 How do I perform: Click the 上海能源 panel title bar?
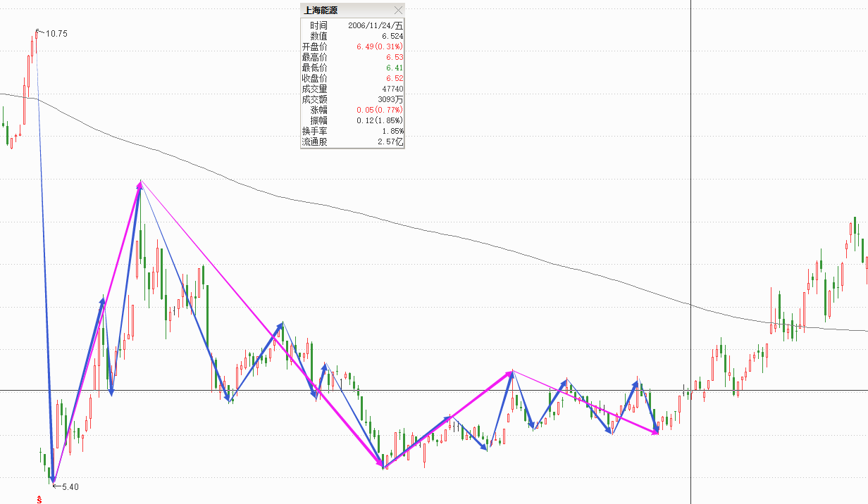tap(345, 10)
